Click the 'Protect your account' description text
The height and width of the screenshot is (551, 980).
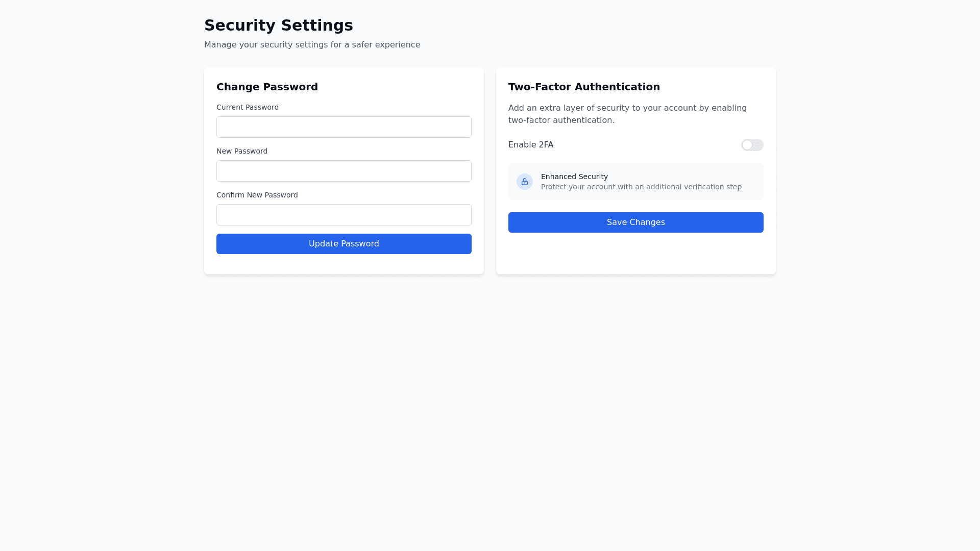(641, 187)
